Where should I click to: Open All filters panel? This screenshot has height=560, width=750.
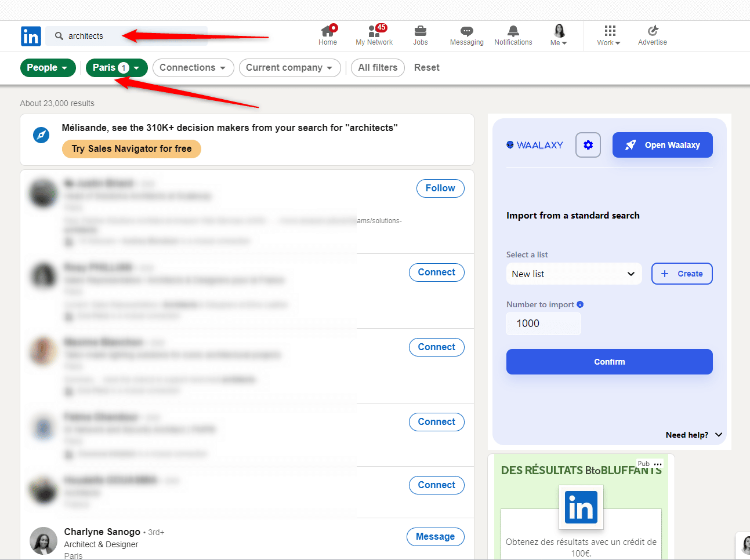coord(378,68)
